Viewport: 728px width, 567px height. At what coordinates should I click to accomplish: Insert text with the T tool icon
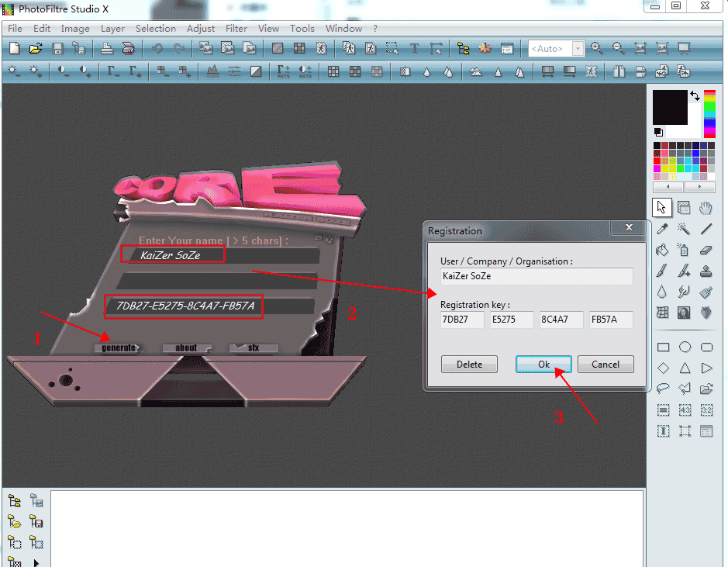pyautogui.click(x=414, y=48)
